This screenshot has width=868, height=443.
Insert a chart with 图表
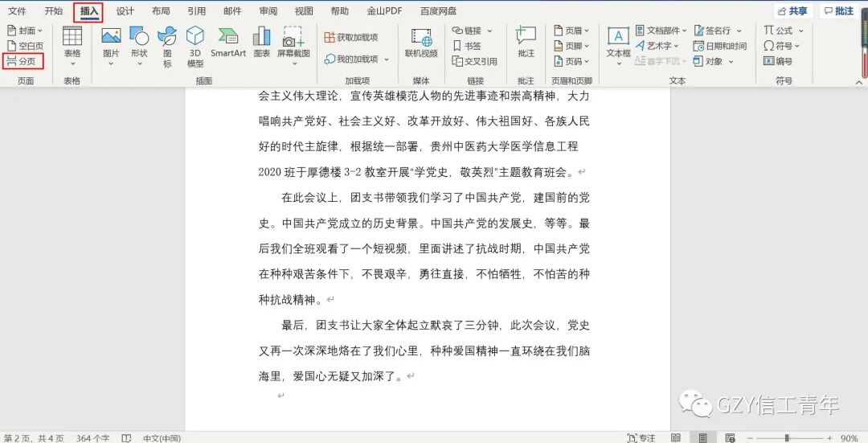pyautogui.click(x=262, y=43)
